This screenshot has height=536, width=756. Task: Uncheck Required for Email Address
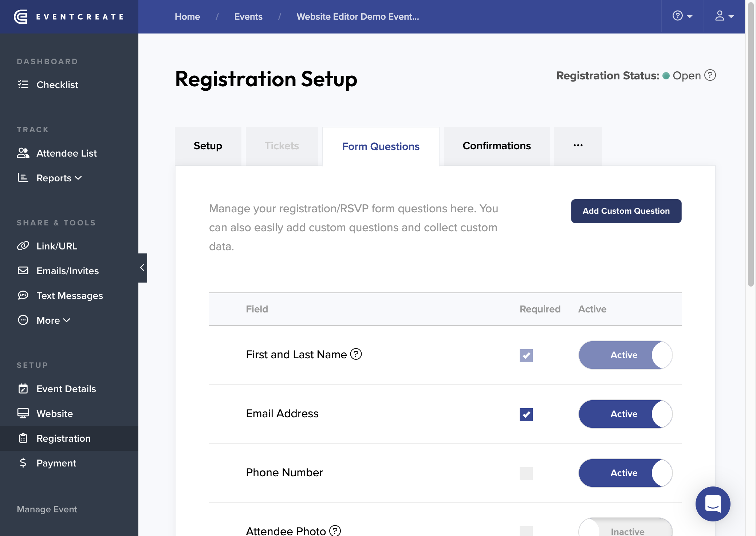click(x=526, y=415)
